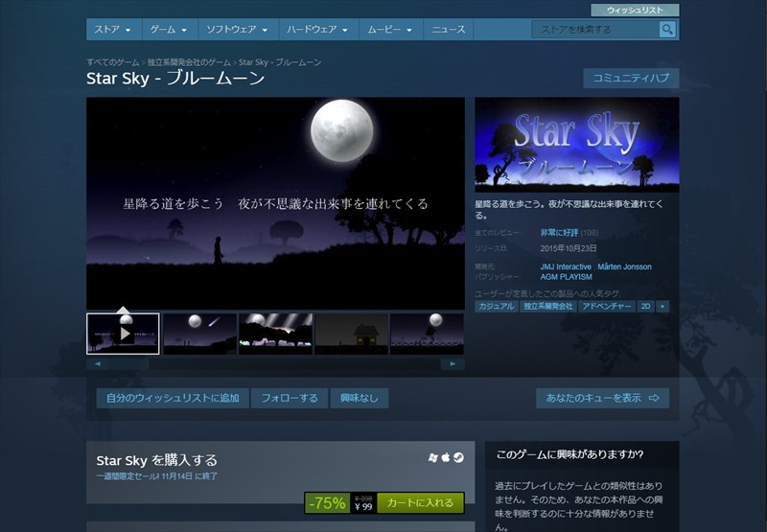This screenshot has height=532, width=767.
Task: Click the main trailer video area
Action: click(x=275, y=203)
